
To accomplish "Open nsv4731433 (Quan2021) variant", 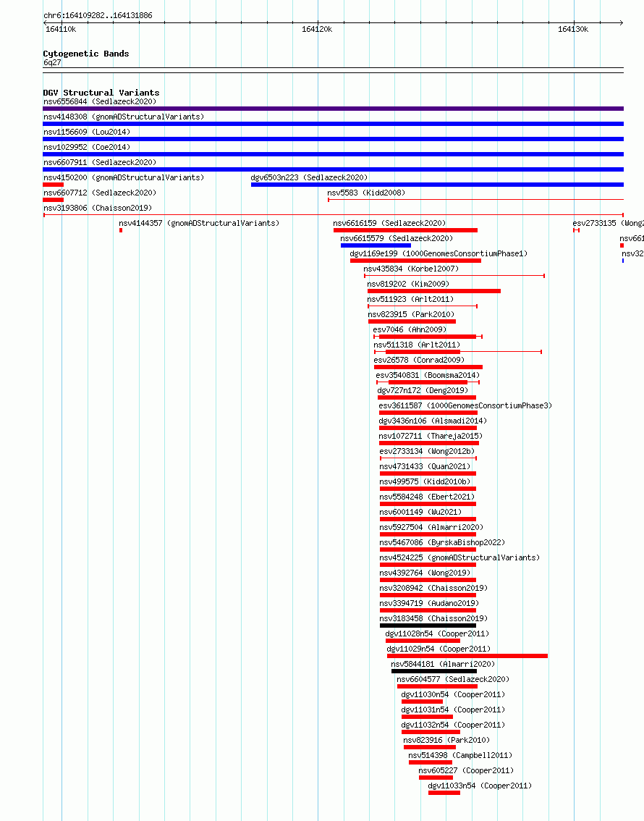I will tap(425, 466).
